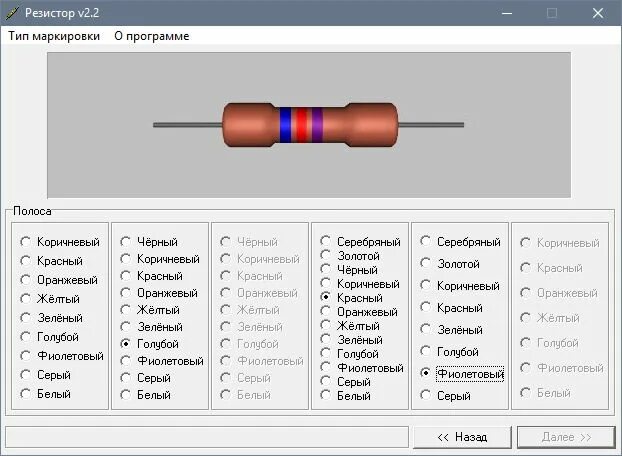Pick Жёлтый in the fourth band column
The image size is (622, 456).
(349, 326)
